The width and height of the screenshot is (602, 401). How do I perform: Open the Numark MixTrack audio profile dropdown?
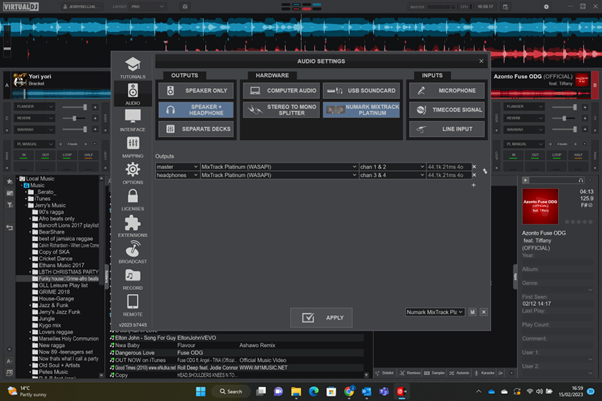coord(435,312)
